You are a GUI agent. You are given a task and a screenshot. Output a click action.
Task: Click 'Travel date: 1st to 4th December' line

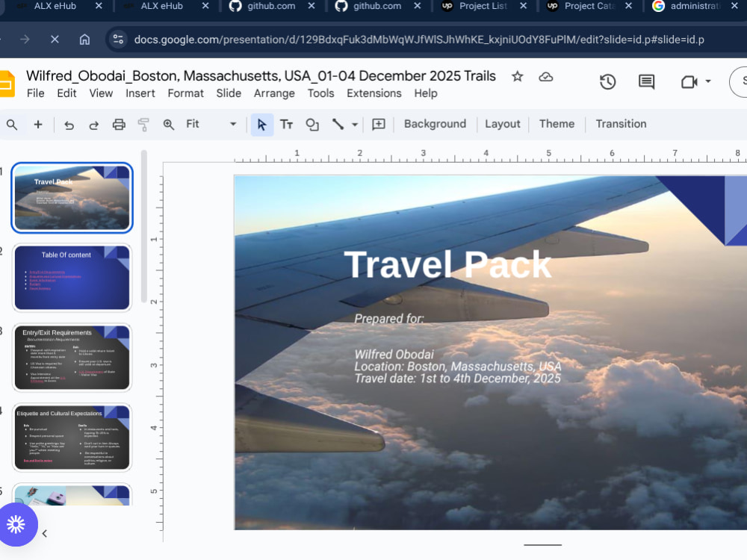click(x=457, y=379)
